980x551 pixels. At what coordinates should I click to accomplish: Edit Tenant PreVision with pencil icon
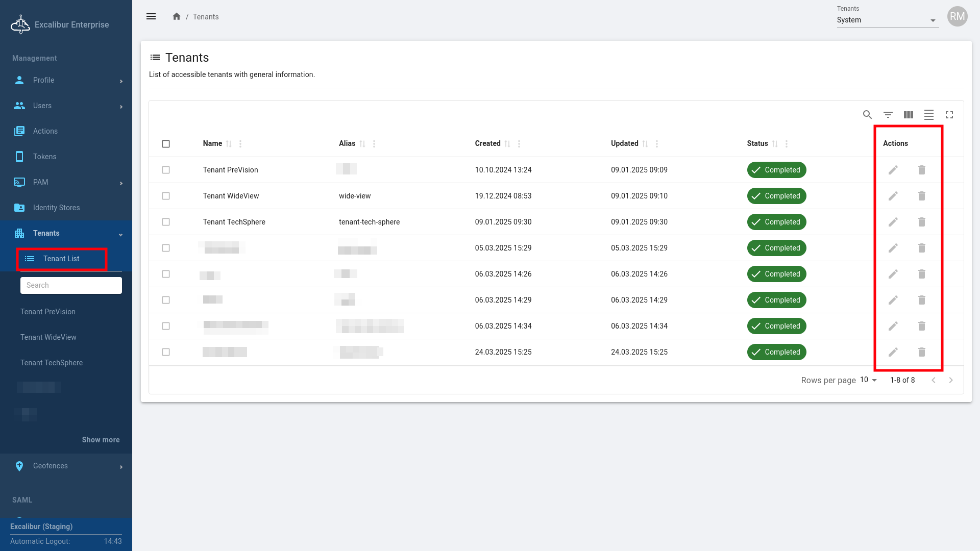tap(893, 170)
